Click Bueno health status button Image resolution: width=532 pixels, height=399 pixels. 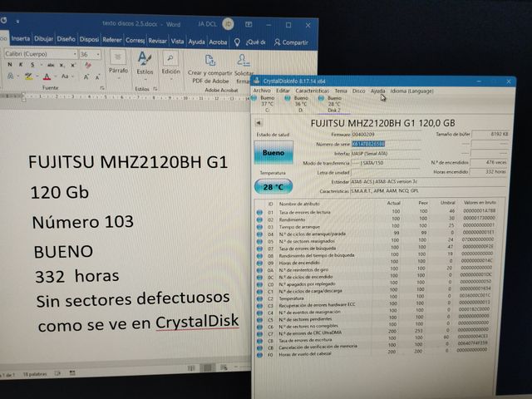point(273,153)
